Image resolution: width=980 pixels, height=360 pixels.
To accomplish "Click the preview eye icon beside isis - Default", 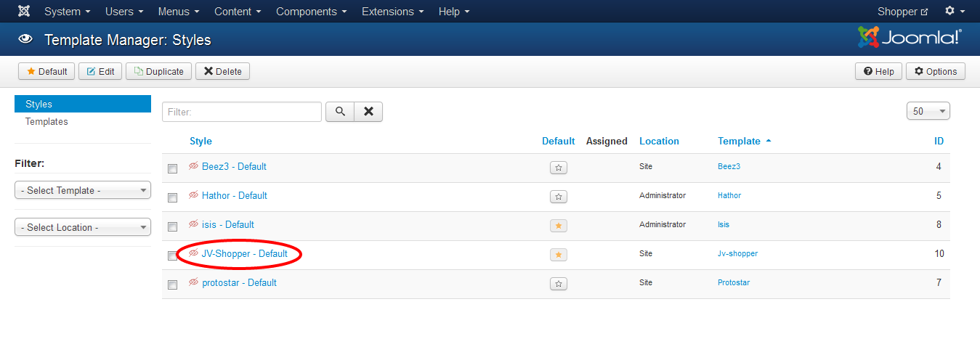I will click(193, 224).
